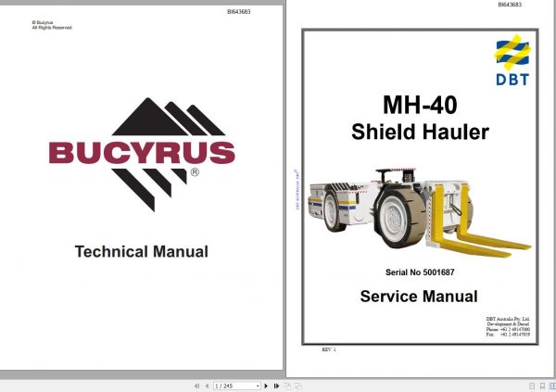Click the BI643683 code on the left page
556x392 pixels.
(239, 12)
